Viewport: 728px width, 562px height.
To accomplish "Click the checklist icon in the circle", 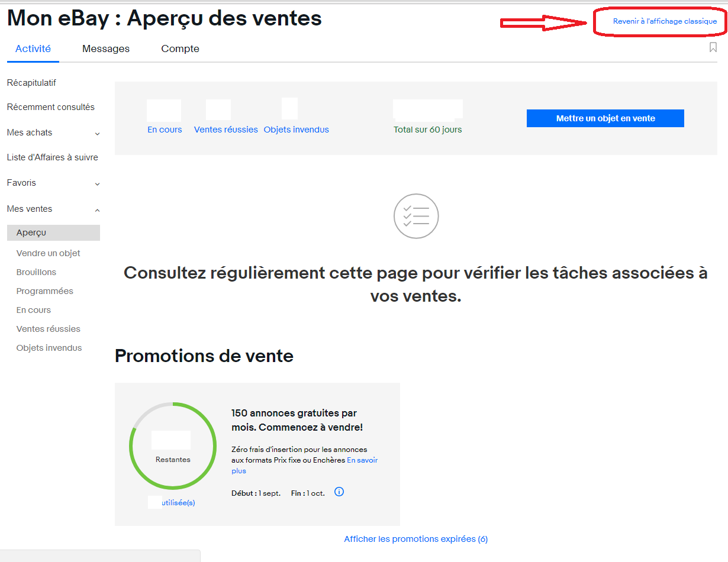I will coord(416,216).
